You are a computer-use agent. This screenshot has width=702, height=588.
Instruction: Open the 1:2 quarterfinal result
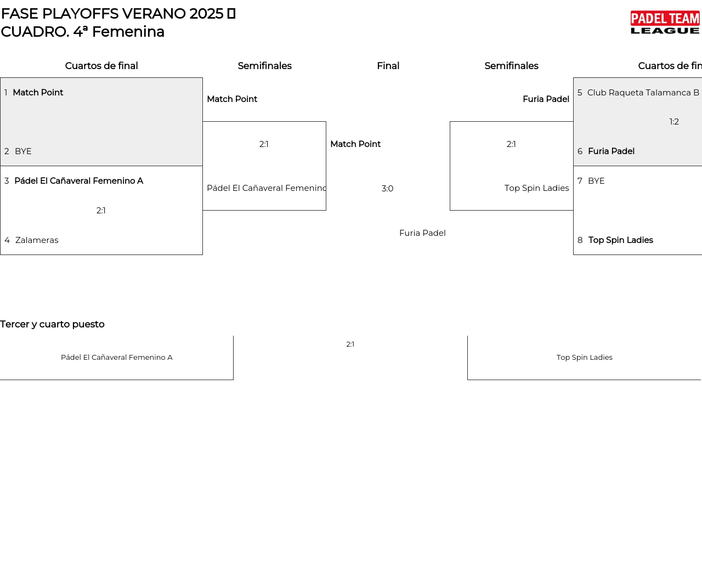tap(674, 122)
